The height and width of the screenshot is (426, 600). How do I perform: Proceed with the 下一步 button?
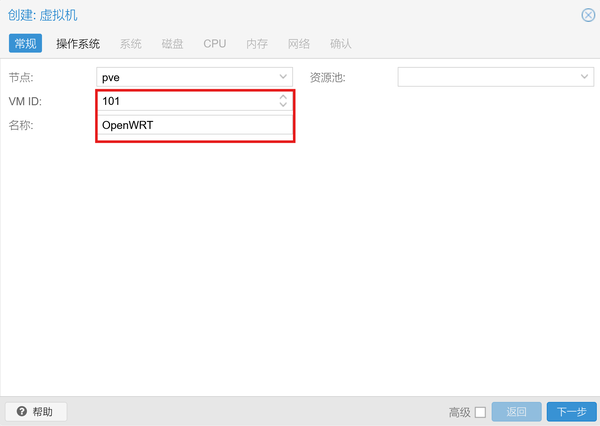[x=572, y=412]
